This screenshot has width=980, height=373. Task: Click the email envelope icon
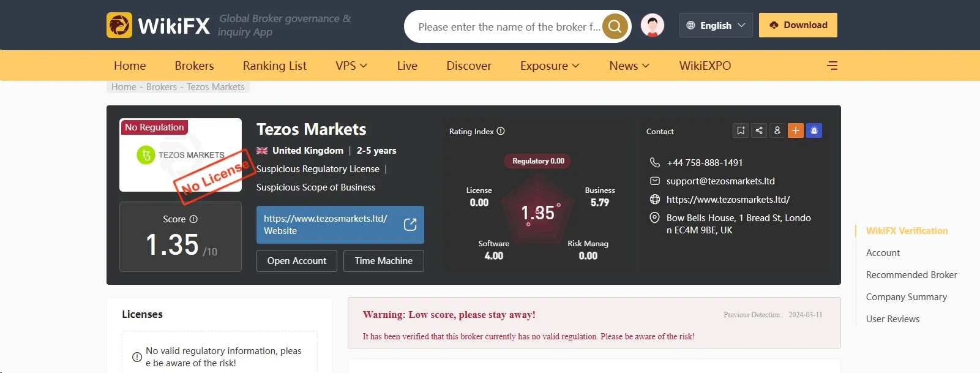click(x=654, y=181)
